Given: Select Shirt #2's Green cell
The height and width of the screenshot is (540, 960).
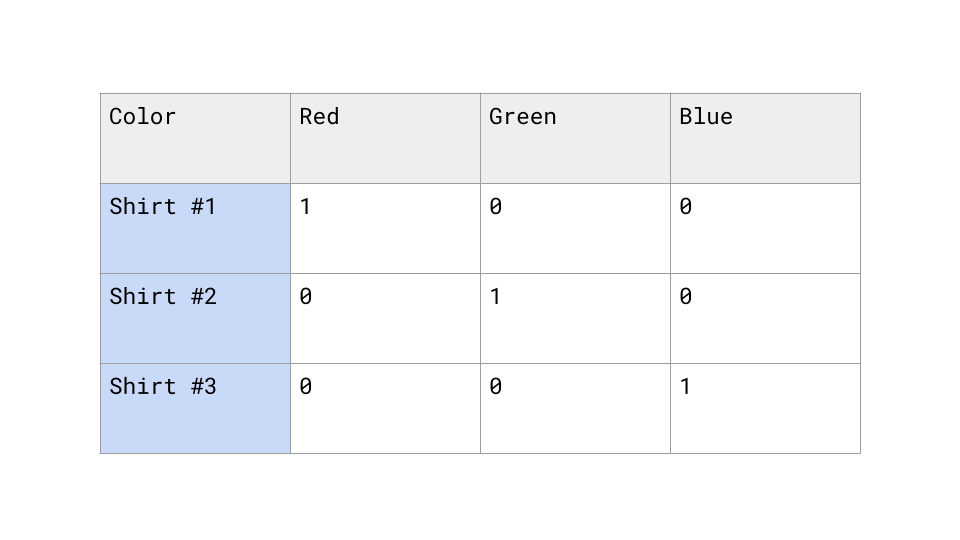Looking at the screenshot, I should pyautogui.click(x=575, y=318).
